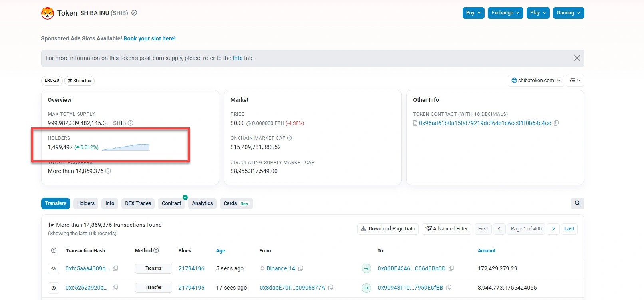
Task: Open the Gaming dropdown
Action: click(568, 13)
